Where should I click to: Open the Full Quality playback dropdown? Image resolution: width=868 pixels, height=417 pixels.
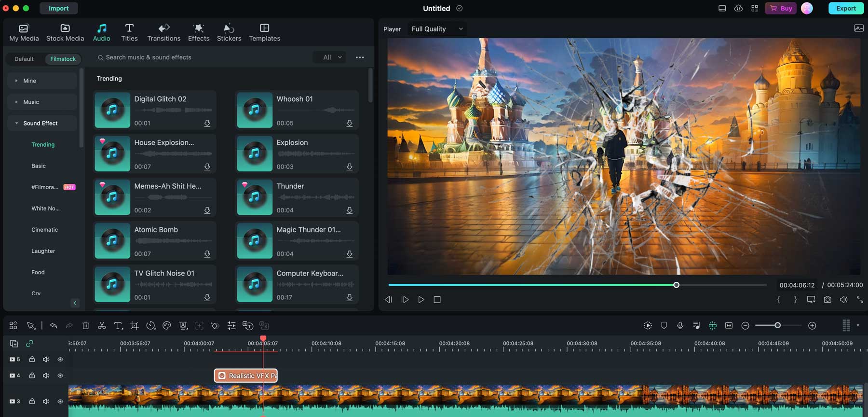[437, 29]
